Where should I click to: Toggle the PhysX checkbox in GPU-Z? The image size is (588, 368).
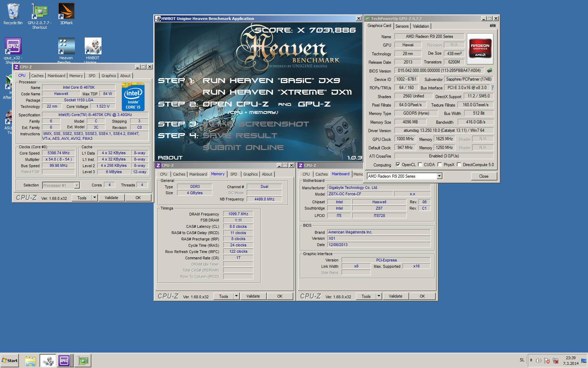(x=440, y=165)
